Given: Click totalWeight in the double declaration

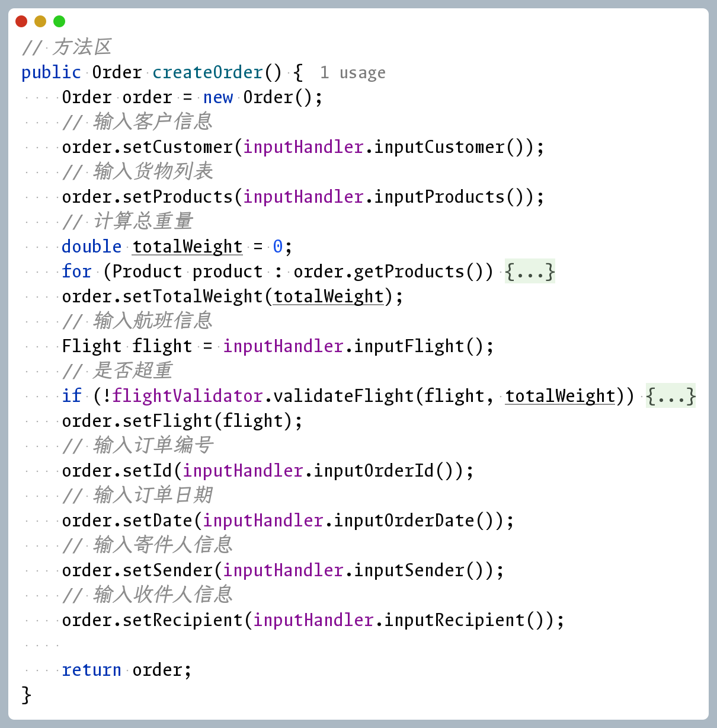Looking at the screenshot, I should coord(187,247).
